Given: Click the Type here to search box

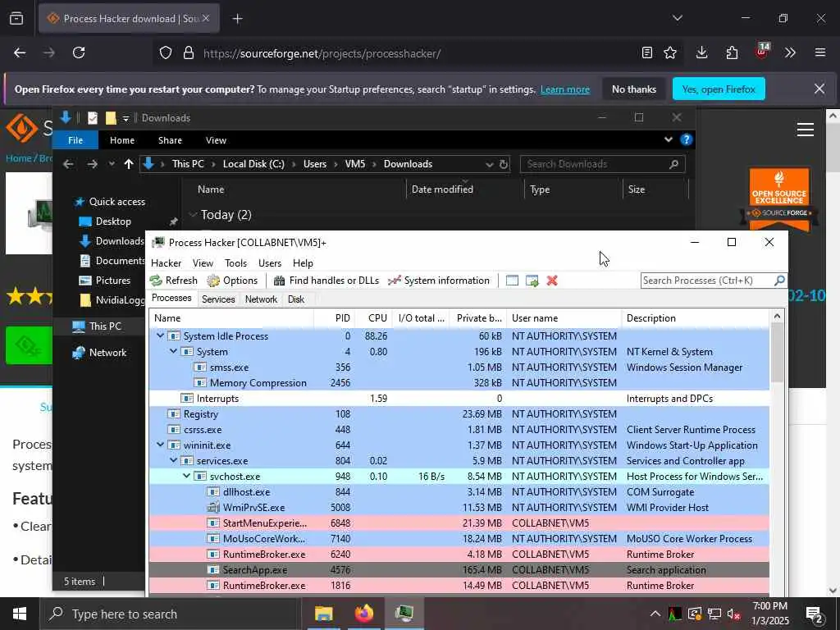Looking at the screenshot, I should point(171,614).
